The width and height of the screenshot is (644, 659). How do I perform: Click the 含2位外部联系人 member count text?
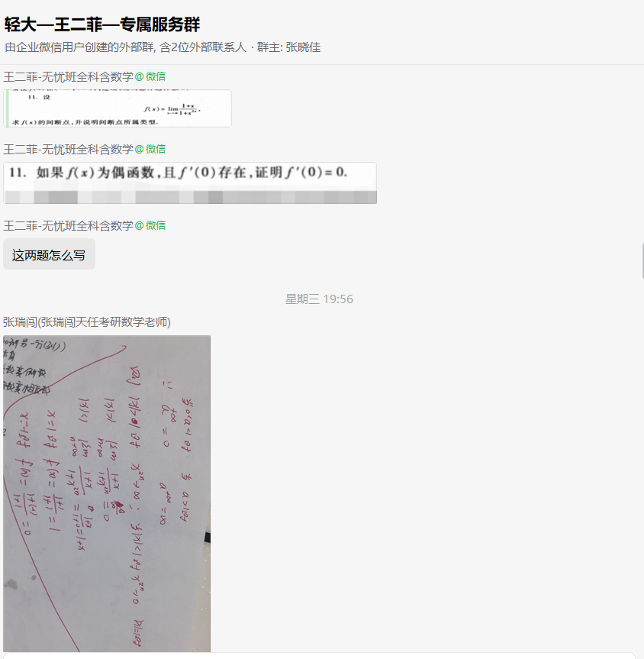pos(203,47)
